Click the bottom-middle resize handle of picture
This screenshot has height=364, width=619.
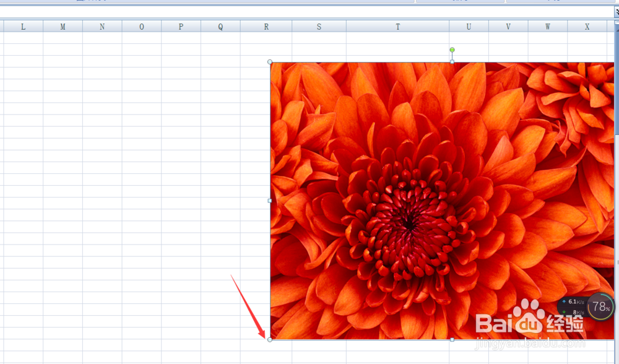pyautogui.click(x=452, y=339)
